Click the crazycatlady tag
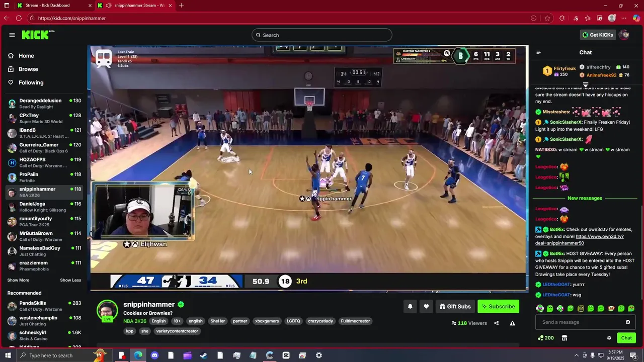644x362 pixels. pyautogui.click(x=320, y=321)
